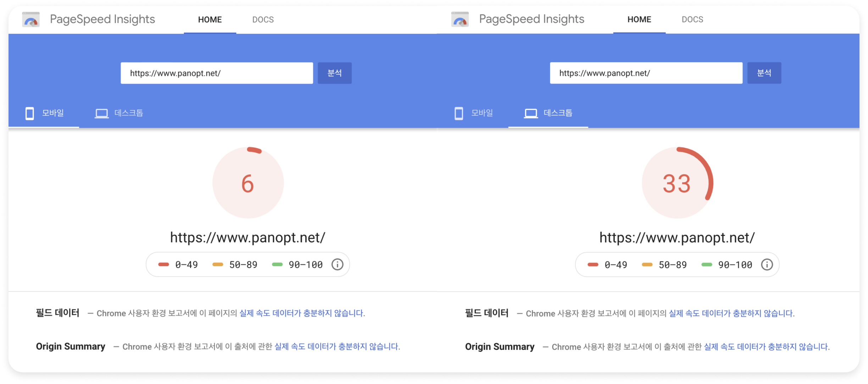Click the score 33 gauge circle
Image resolution: width=868 pixels, height=384 pixels.
677,183
